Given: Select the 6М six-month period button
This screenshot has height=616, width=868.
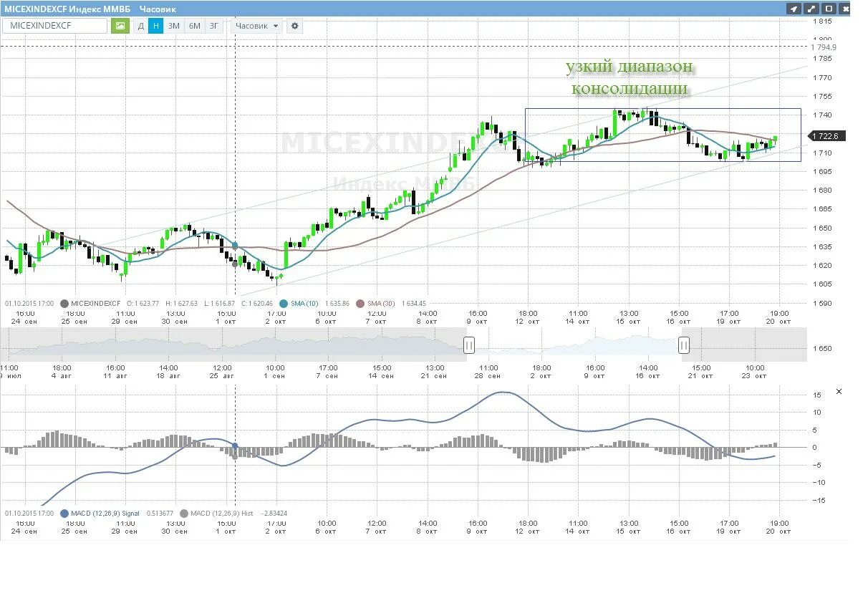Looking at the screenshot, I should 194,26.
